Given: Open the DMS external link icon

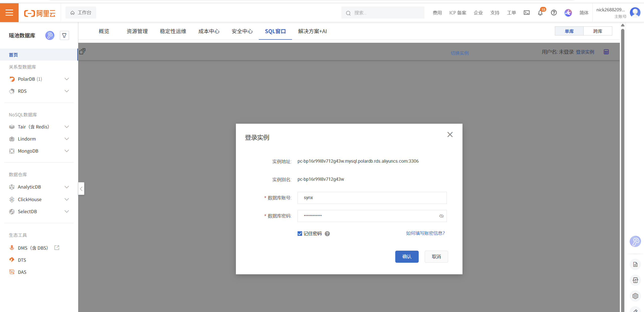Looking at the screenshot, I should (x=57, y=248).
